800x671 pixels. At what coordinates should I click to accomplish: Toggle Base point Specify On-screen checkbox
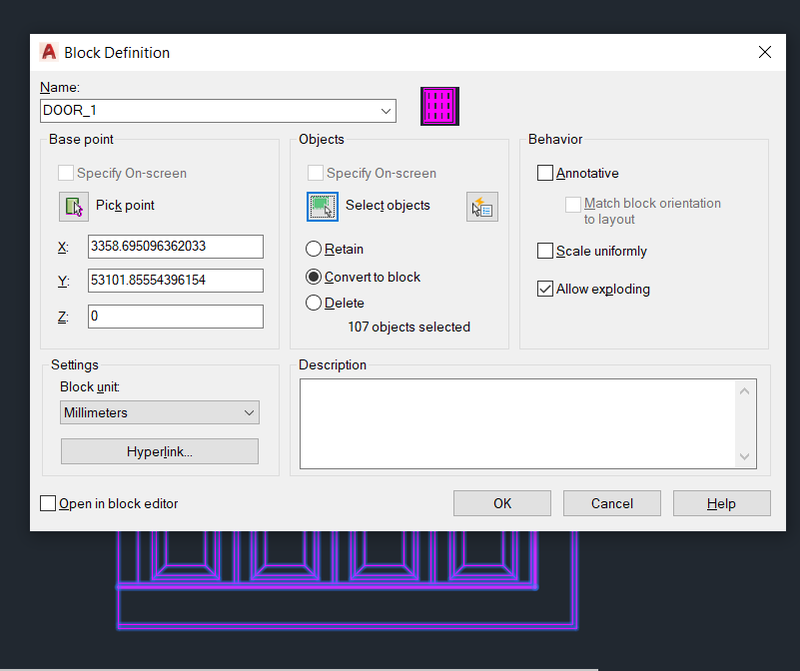pos(65,173)
